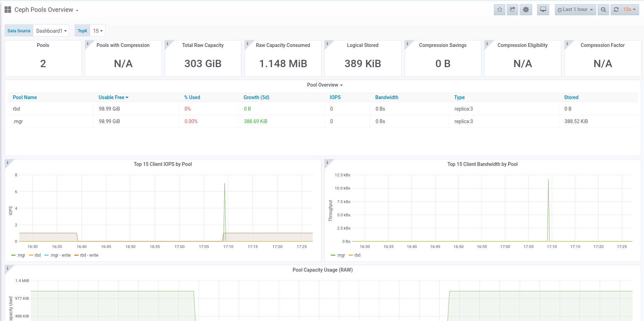Screen dimensions: 644x321
Task: Sort table by Growth (5d) column
Action: coord(256,97)
